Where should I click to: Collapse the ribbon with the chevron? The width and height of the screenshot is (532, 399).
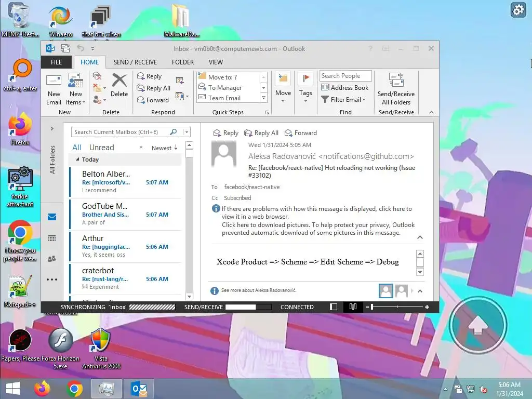tap(431, 112)
